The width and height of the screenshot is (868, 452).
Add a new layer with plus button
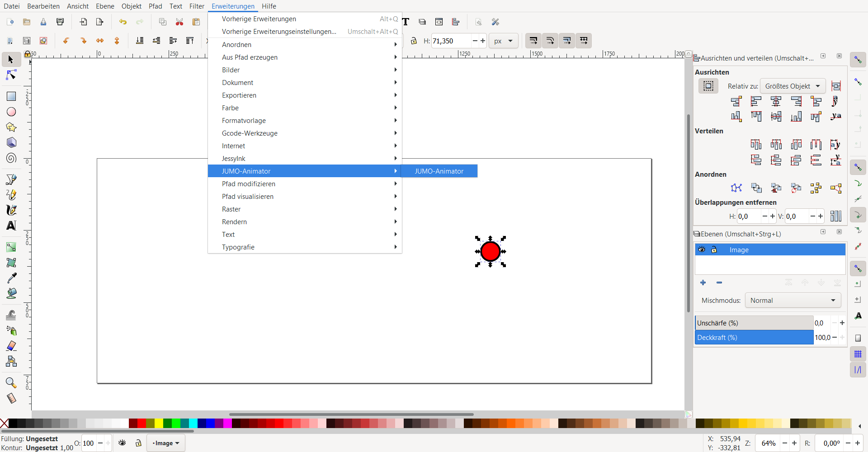[x=703, y=283]
